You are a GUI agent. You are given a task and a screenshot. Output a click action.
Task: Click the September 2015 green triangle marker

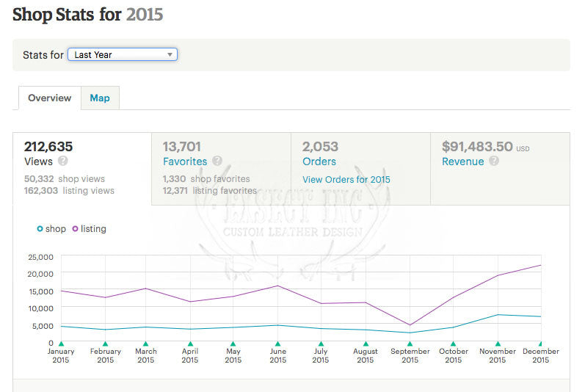coord(410,344)
